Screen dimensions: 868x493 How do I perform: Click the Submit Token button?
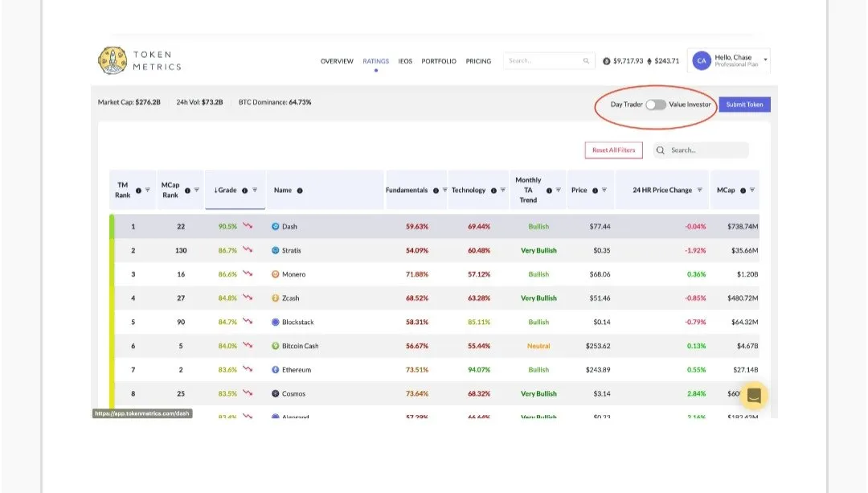pos(744,105)
